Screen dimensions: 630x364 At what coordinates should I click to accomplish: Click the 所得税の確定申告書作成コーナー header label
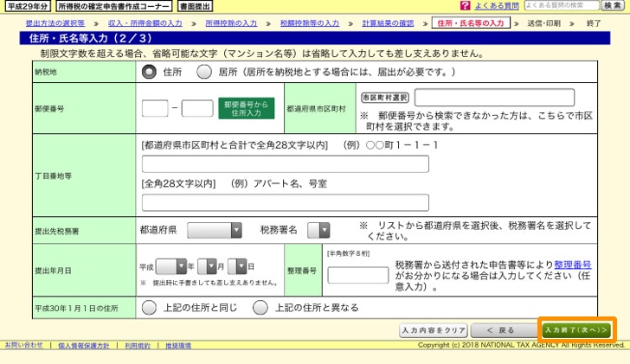114,6
